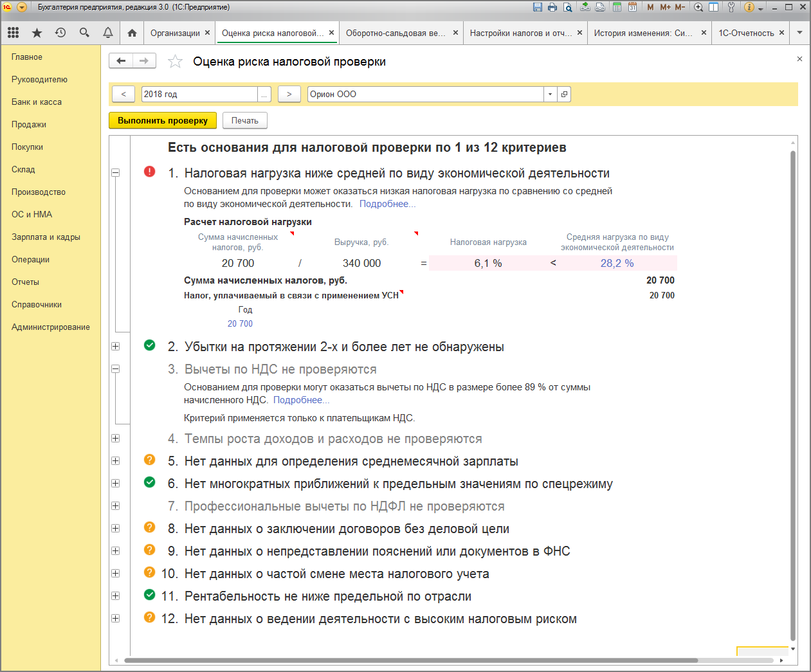
Task: Open Зарплата и кадры in sidebar
Action: click(46, 237)
